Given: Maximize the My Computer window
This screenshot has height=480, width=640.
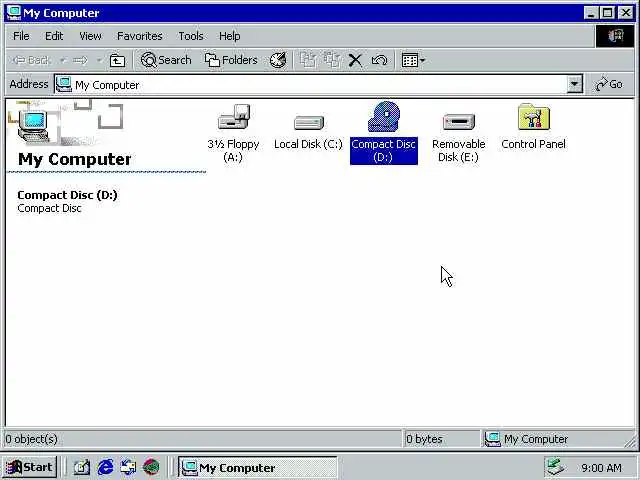Looking at the screenshot, I should click(608, 13).
